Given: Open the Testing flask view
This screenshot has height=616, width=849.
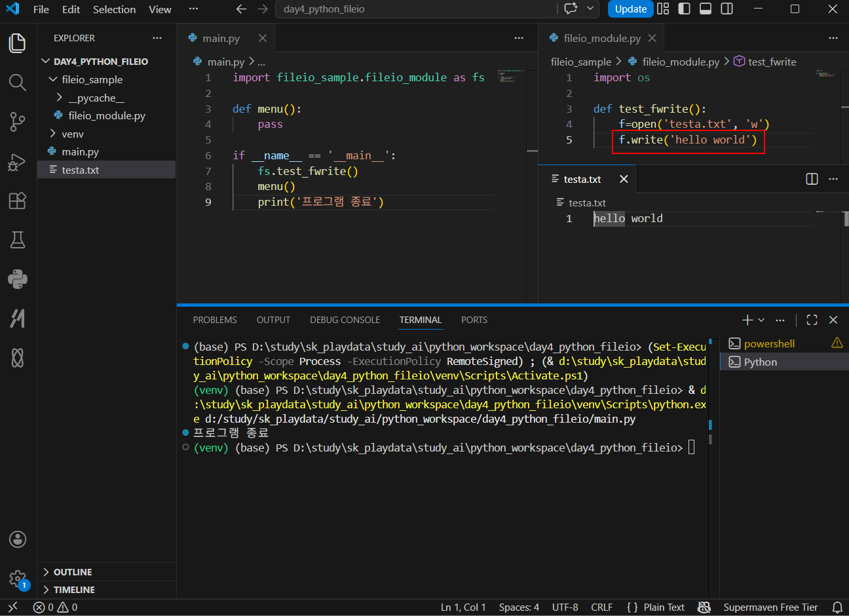Looking at the screenshot, I should pos(18,240).
